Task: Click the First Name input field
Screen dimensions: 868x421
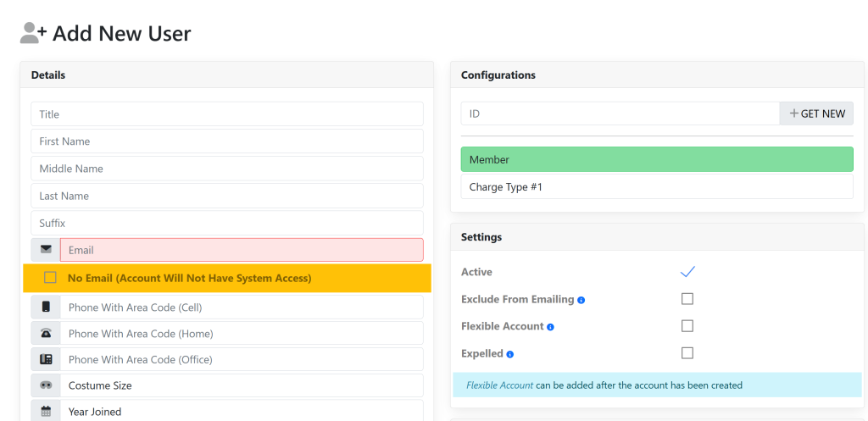Action: click(227, 141)
